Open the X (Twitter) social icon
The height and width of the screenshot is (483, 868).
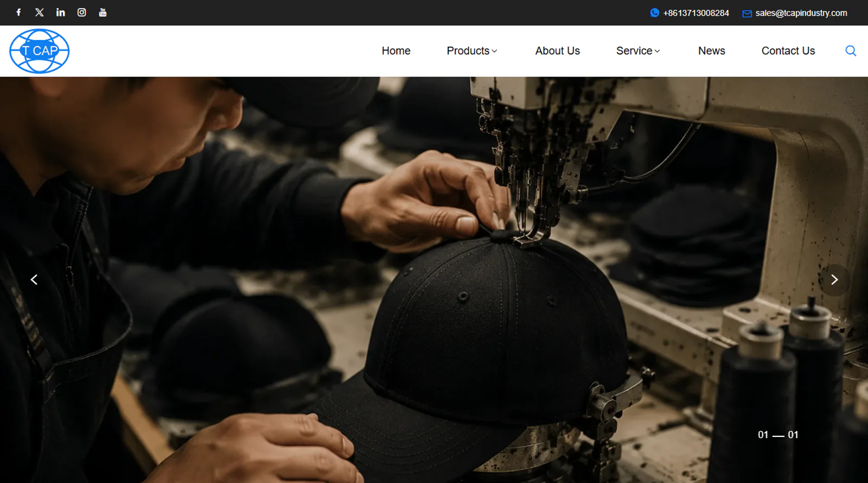tap(40, 12)
